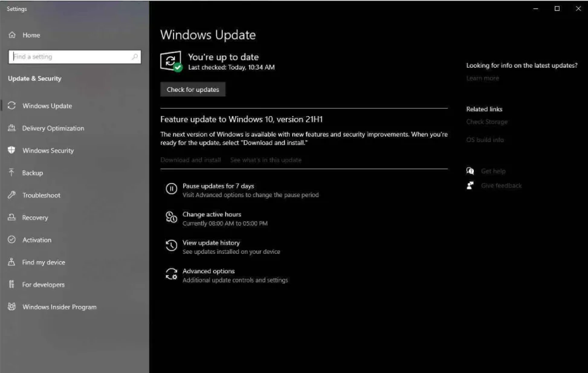Click the Update & Security heading text
This screenshot has width=588, height=373.
[34, 79]
